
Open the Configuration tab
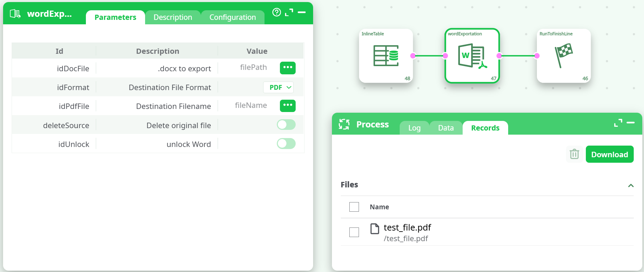tap(232, 17)
